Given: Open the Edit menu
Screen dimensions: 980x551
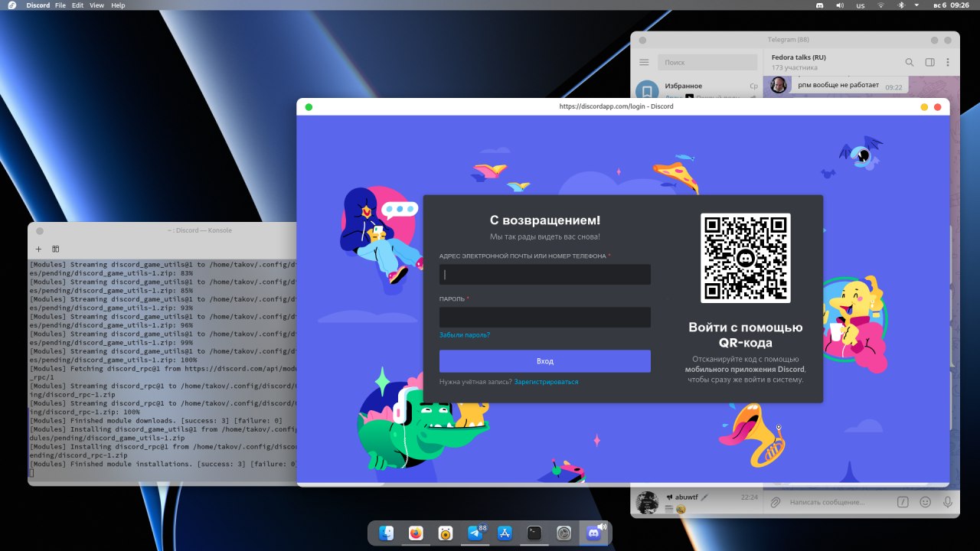Looking at the screenshot, I should (x=77, y=5).
